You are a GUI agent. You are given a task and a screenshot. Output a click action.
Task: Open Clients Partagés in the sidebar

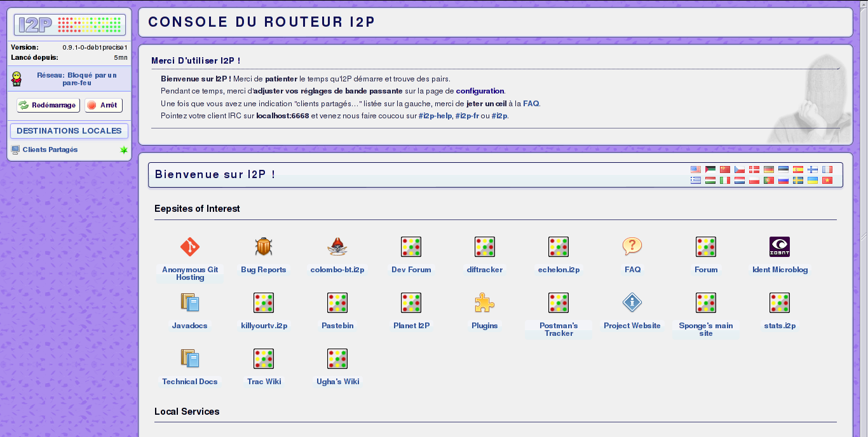pos(50,150)
